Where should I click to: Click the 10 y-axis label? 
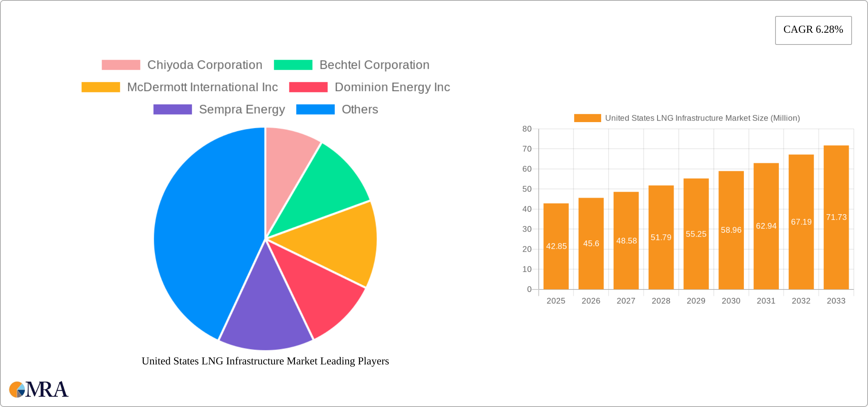527,269
